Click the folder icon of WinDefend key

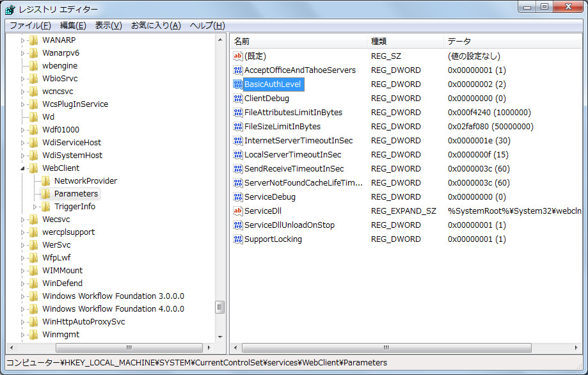tap(34, 283)
